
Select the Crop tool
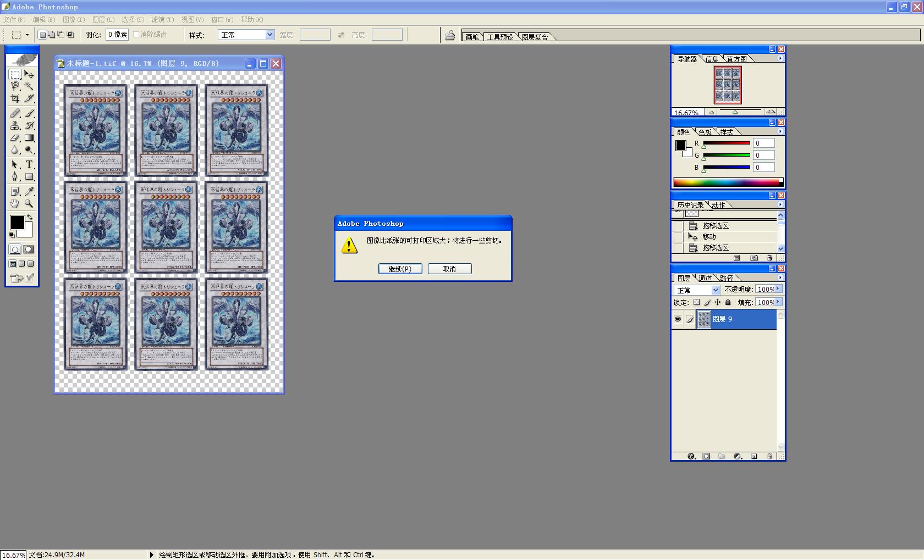15,98
